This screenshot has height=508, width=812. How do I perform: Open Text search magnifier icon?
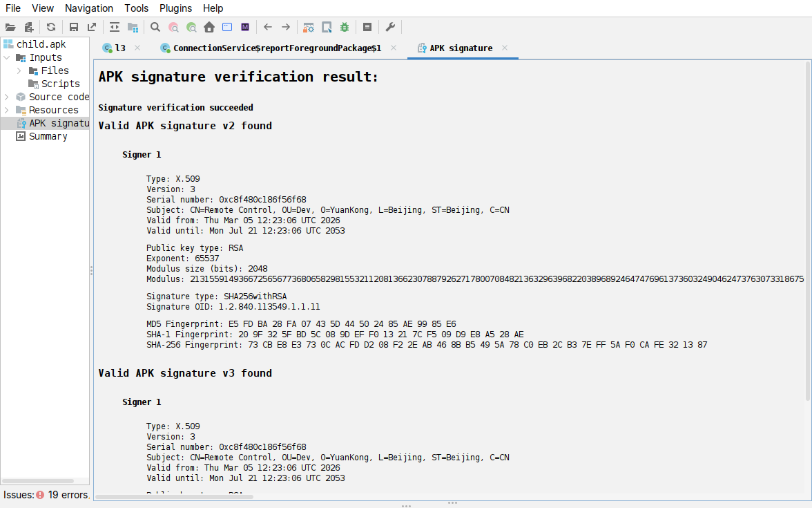(155, 27)
